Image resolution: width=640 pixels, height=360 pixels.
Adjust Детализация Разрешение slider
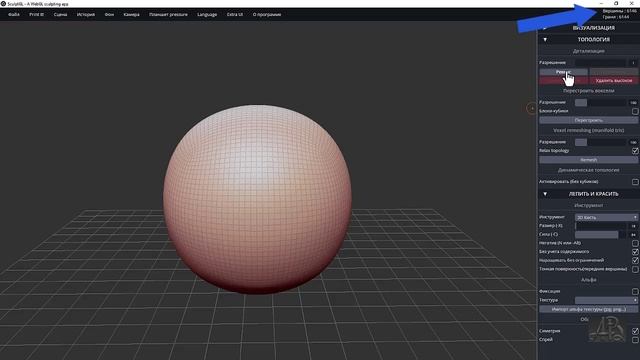(600, 62)
